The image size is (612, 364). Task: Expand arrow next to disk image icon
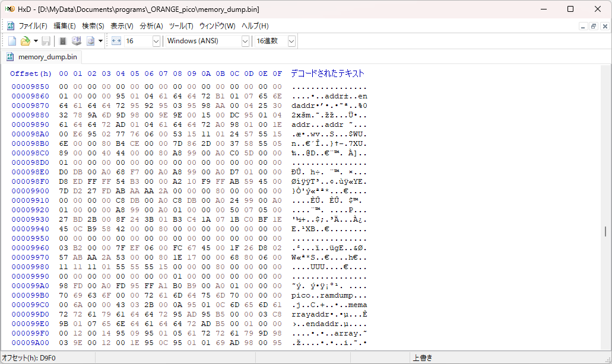[100, 41]
